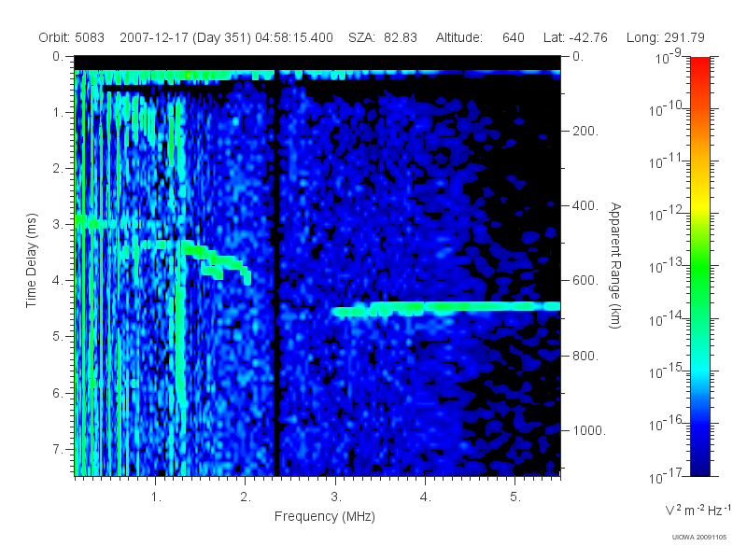Click the horizontal echo trace near 4.5 ms
Image resolution: width=747 pixels, height=560 pixels.
coord(445,308)
